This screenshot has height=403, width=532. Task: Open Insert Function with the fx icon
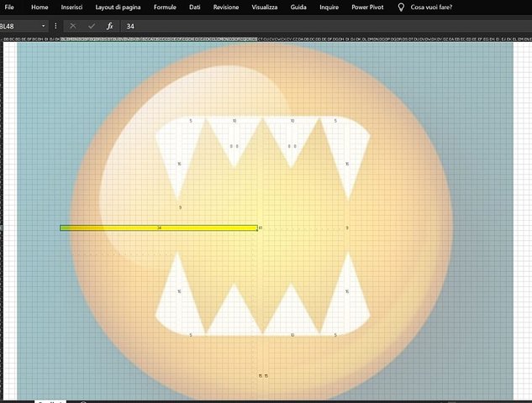109,26
